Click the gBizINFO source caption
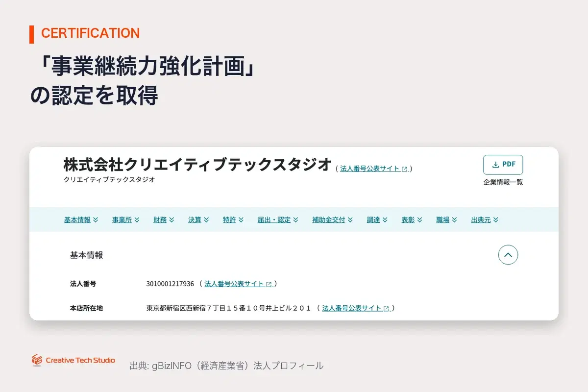588x392 pixels. [226, 366]
